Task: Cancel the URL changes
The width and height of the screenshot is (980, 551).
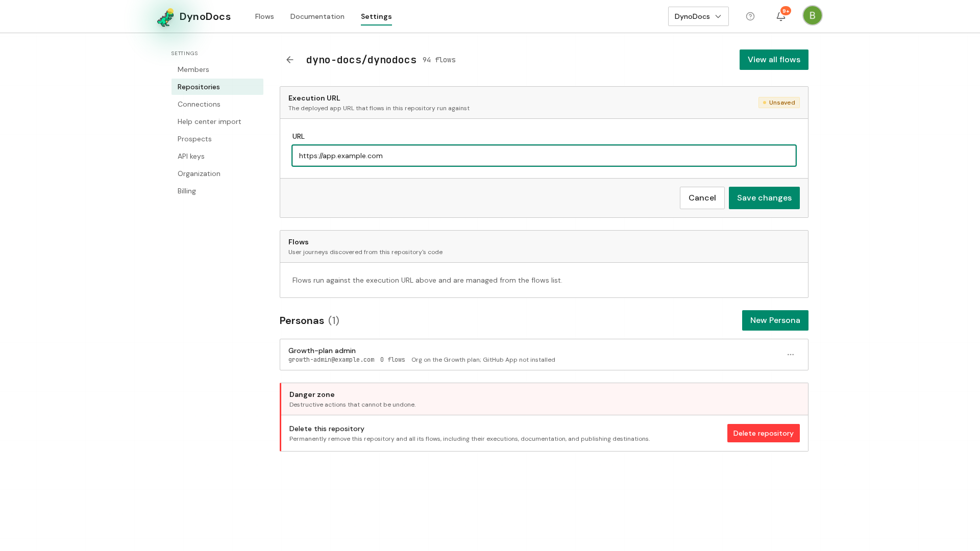Action: coord(702,198)
